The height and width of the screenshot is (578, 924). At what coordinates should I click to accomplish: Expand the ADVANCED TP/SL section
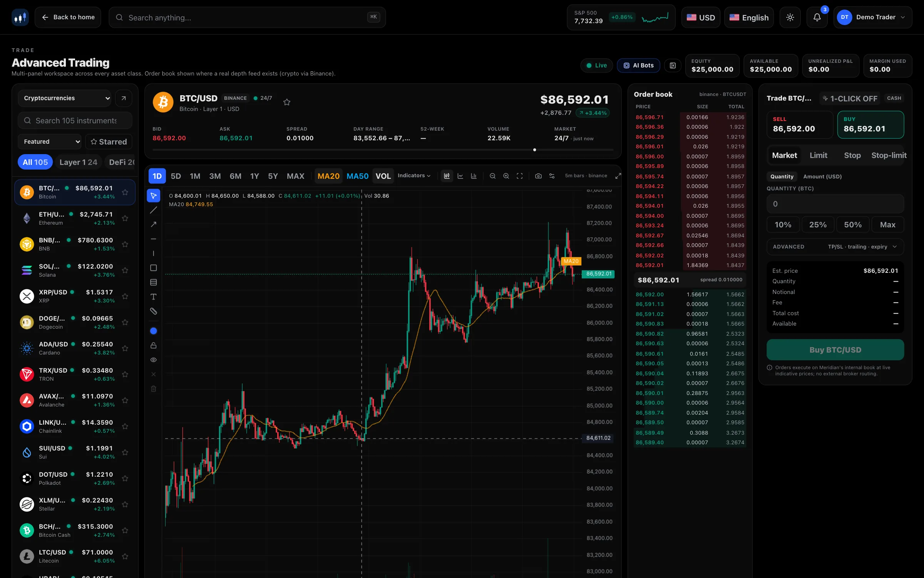click(x=835, y=247)
